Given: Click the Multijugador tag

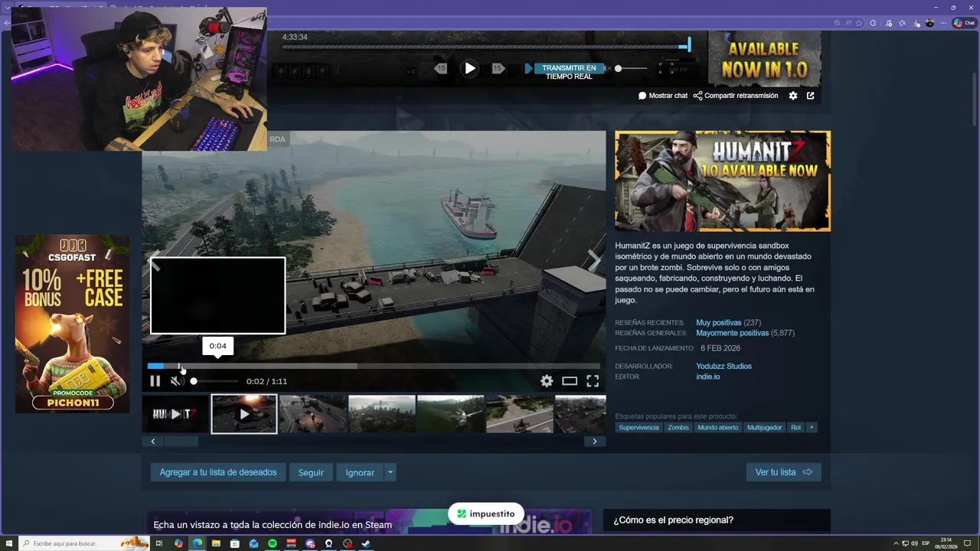Looking at the screenshot, I should tap(765, 428).
